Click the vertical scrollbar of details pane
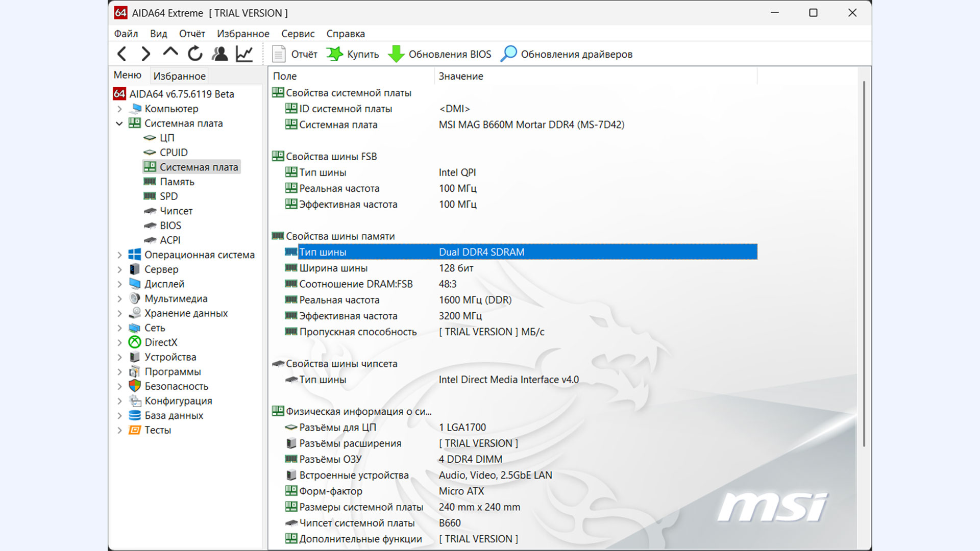 click(x=864, y=263)
